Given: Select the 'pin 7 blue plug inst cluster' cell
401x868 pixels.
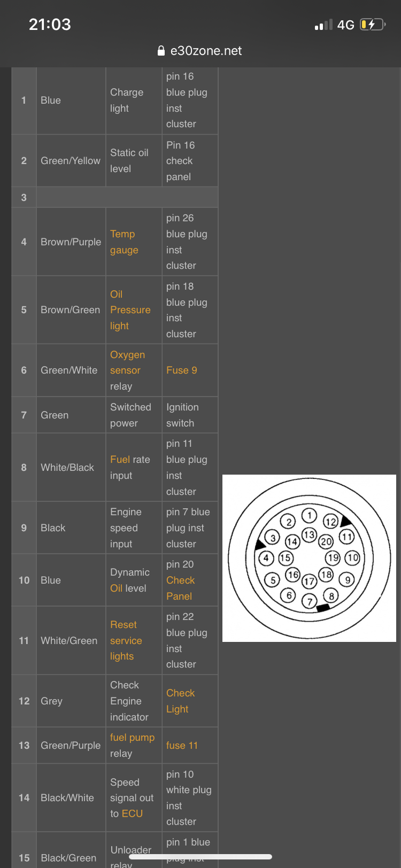Looking at the screenshot, I should tap(190, 528).
